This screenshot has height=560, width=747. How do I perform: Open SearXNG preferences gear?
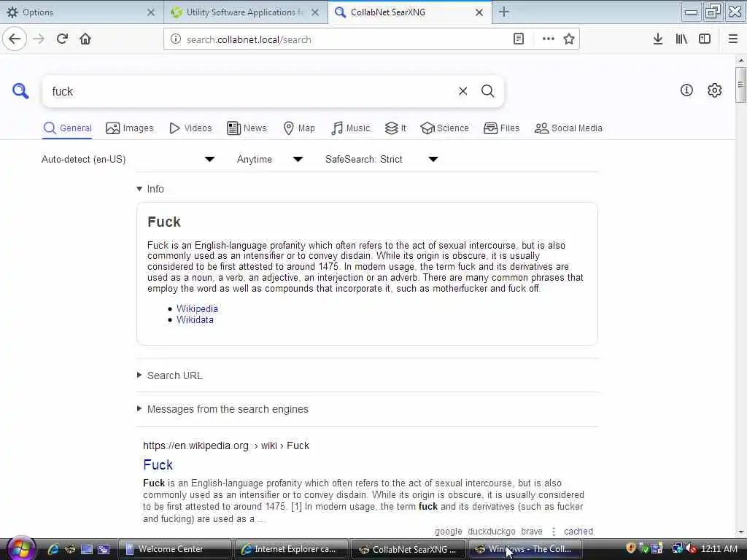tap(714, 90)
